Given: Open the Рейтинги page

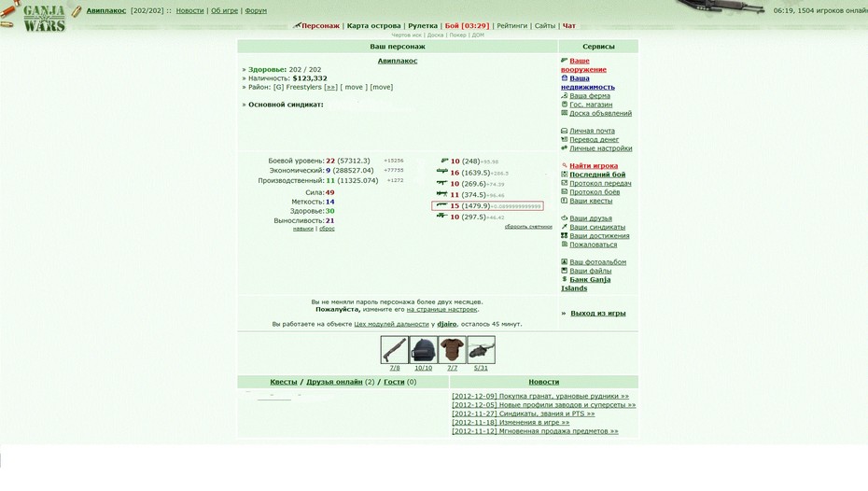Looking at the screenshot, I should (x=511, y=25).
